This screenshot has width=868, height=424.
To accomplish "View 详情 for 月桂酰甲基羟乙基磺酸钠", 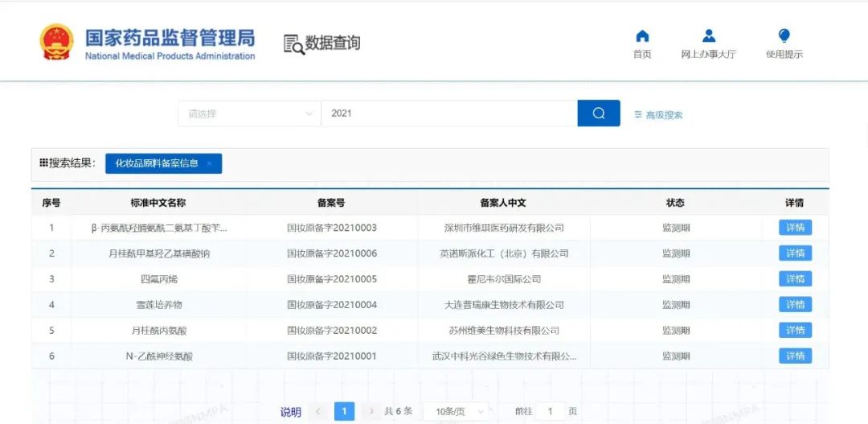I will coord(795,253).
